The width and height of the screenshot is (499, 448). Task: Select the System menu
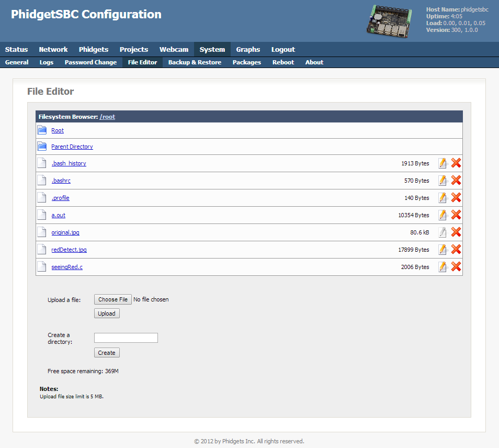coord(212,49)
